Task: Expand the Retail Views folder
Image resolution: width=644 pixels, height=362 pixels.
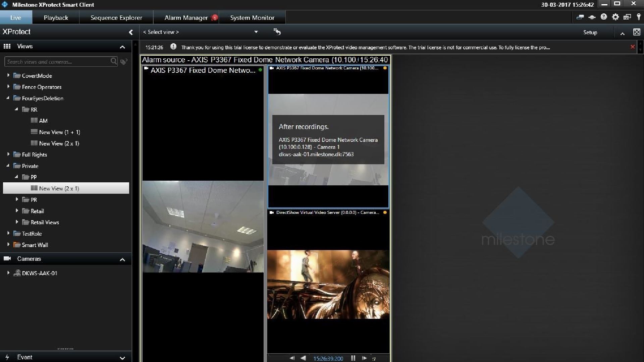Action: 17,222
